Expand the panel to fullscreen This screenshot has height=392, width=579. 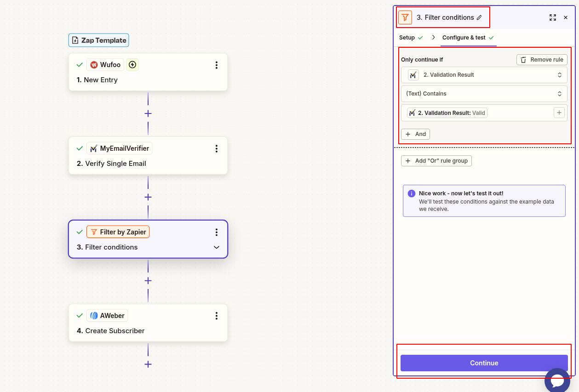tap(553, 17)
